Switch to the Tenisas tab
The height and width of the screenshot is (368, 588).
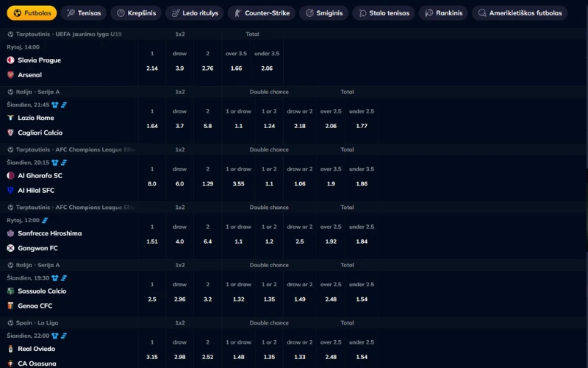point(84,13)
